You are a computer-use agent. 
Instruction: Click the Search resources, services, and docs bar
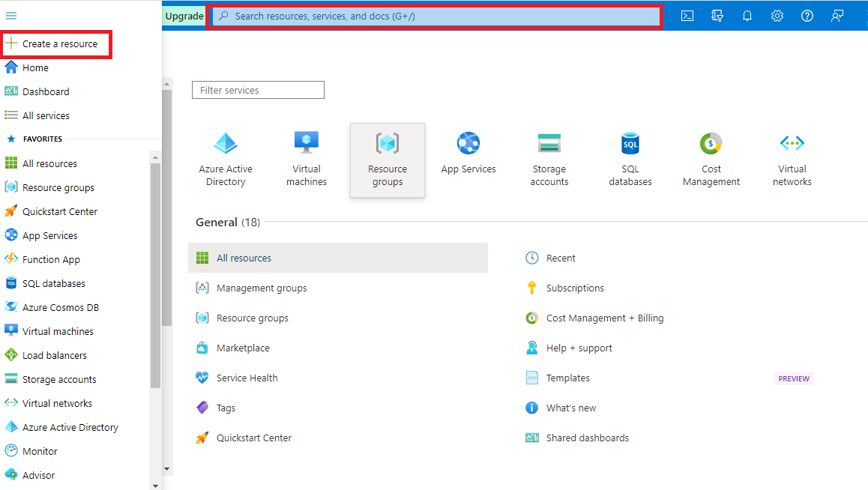pyautogui.click(x=436, y=15)
